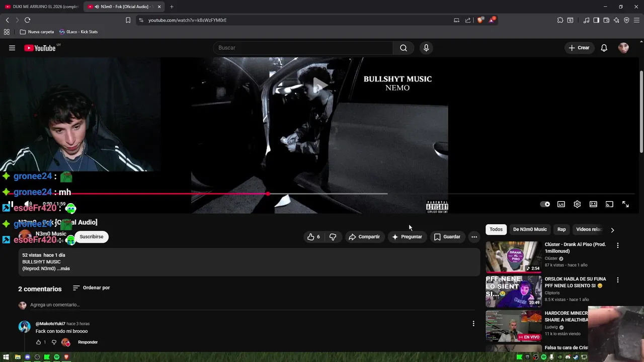Save video with Guardar button
Image resolution: width=644 pixels, height=362 pixels.
[x=447, y=237]
